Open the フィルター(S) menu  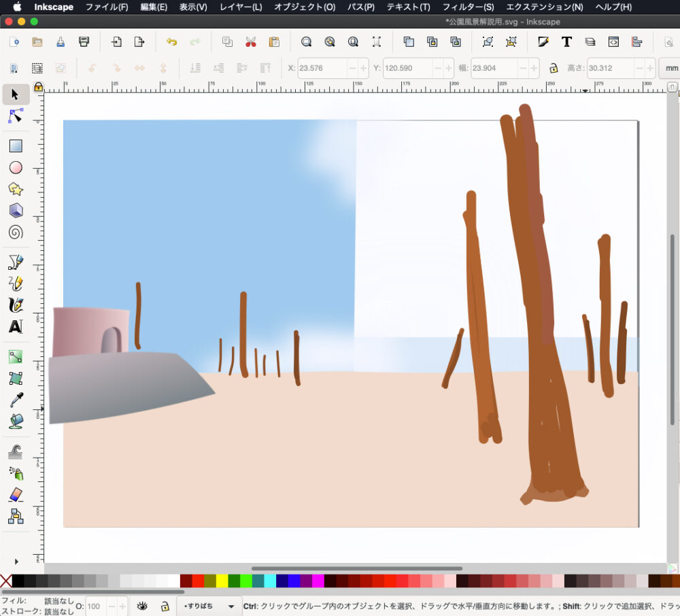[468, 7]
